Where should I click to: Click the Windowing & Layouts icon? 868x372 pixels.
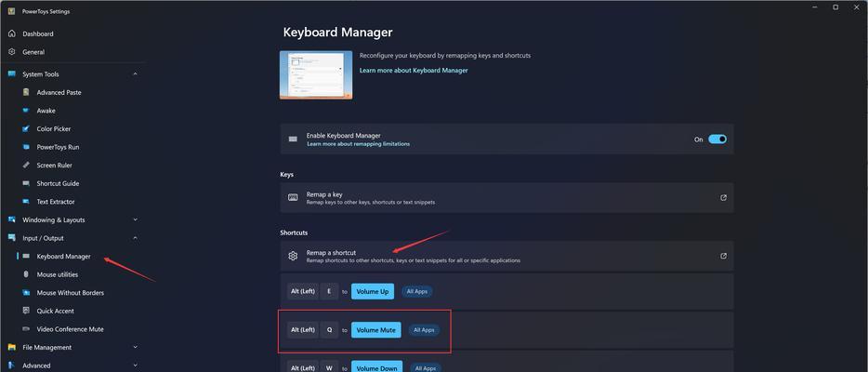(x=12, y=219)
